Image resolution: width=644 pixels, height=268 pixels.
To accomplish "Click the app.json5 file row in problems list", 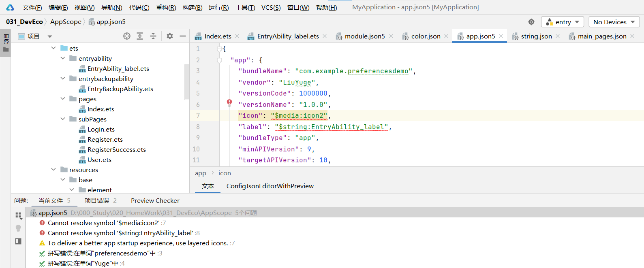I will click(x=334, y=213).
